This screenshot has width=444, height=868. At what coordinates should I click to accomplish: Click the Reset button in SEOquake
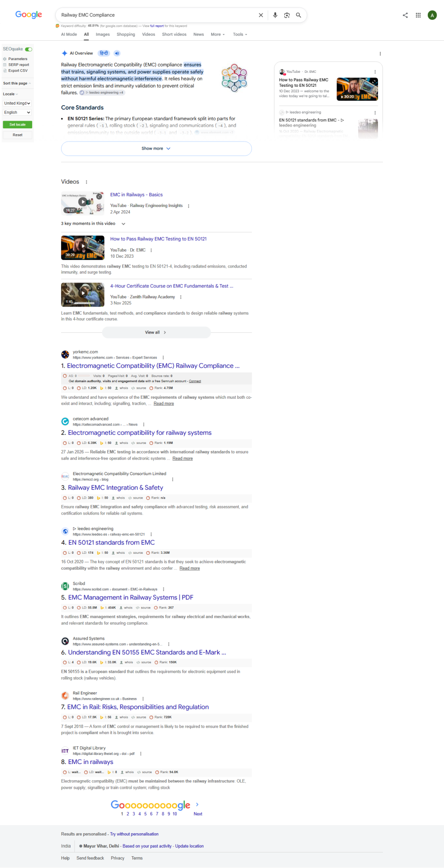click(x=17, y=135)
